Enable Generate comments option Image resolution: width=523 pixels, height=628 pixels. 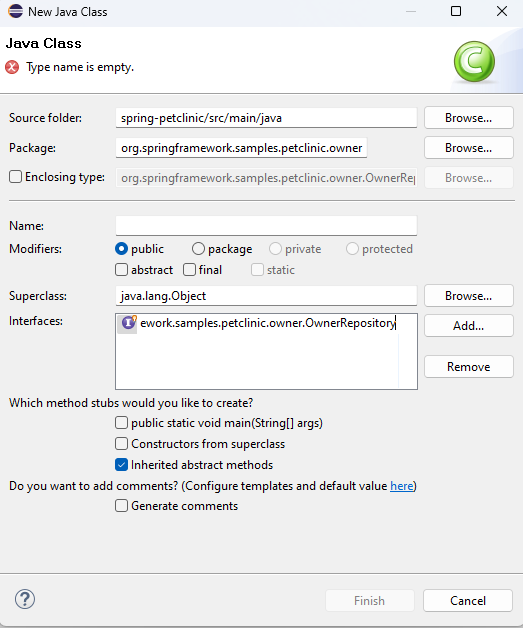[x=121, y=505]
